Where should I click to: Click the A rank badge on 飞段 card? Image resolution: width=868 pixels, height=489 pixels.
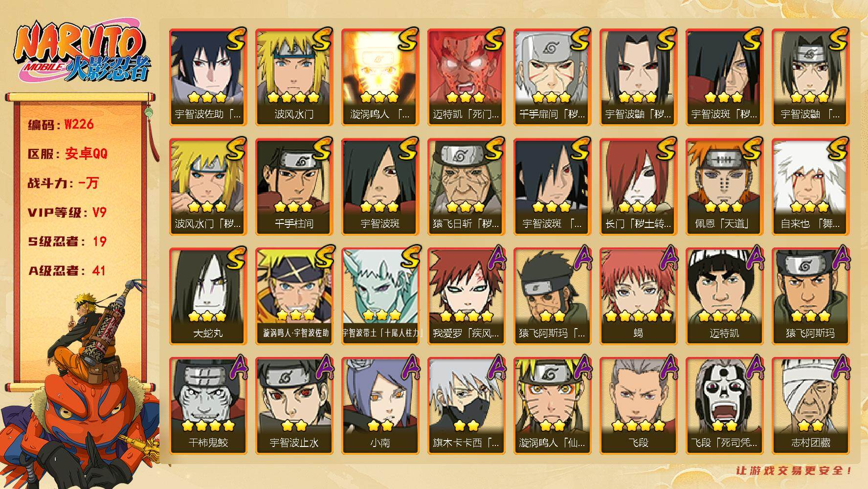[667, 367]
